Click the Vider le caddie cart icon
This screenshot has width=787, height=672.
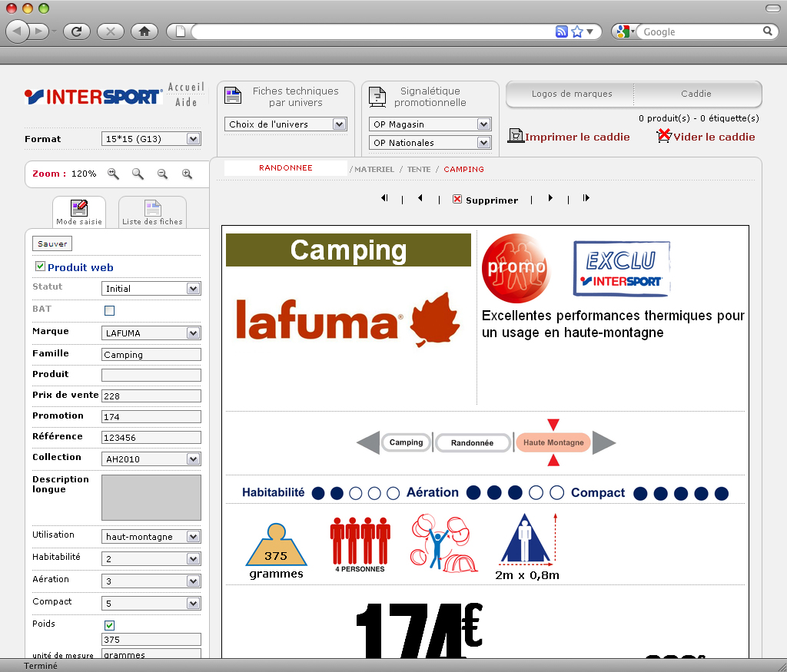pos(664,136)
